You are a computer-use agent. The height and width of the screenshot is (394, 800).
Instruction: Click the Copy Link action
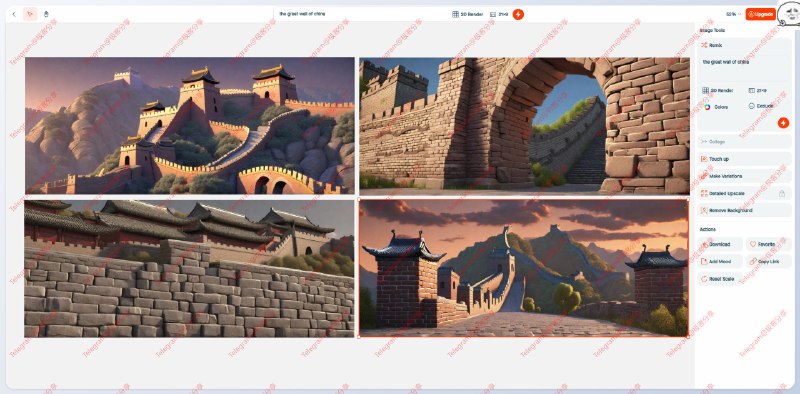coord(768,261)
